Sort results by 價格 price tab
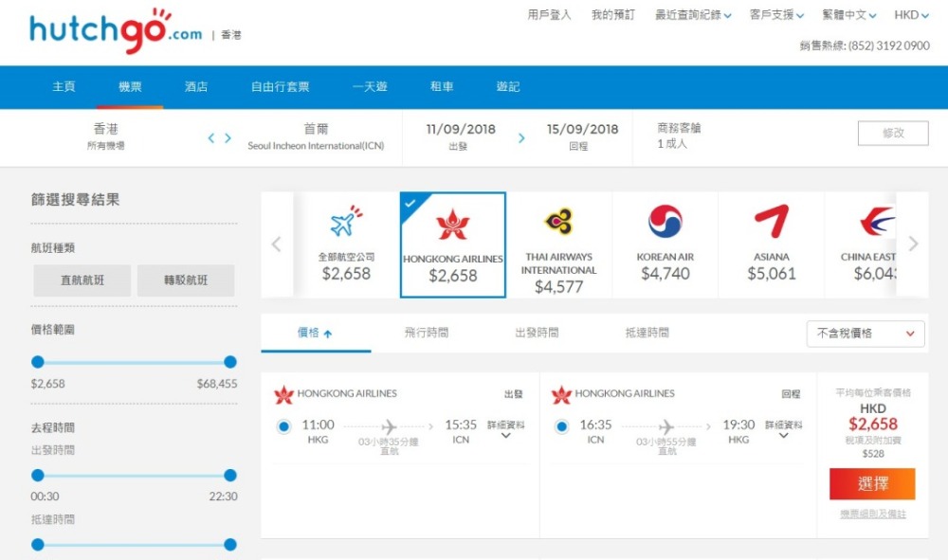The height and width of the screenshot is (560, 948). tap(316, 333)
